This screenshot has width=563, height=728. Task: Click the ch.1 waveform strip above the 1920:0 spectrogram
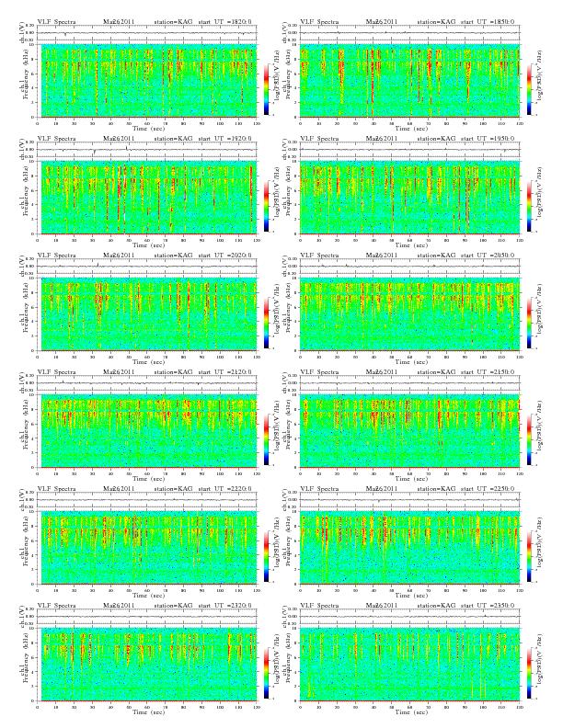click(x=147, y=150)
